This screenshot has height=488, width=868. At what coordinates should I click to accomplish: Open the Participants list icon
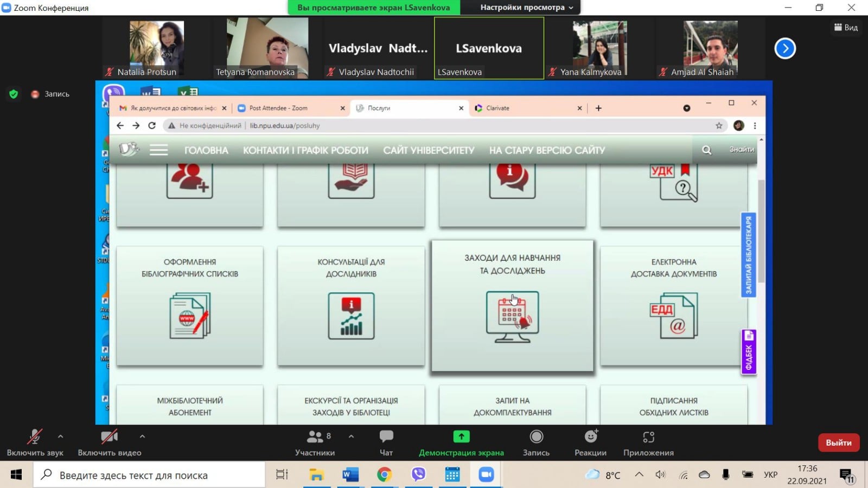(x=315, y=437)
